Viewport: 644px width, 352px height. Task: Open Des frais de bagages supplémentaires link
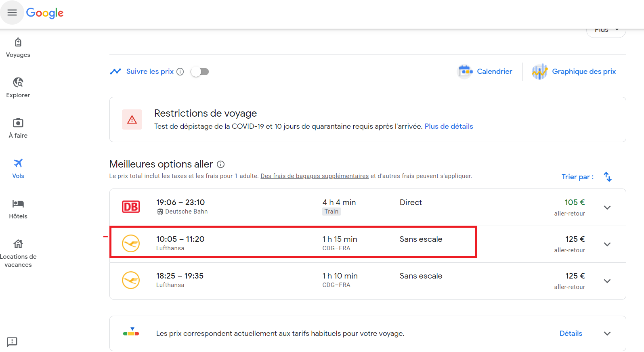(x=315, y=176)
